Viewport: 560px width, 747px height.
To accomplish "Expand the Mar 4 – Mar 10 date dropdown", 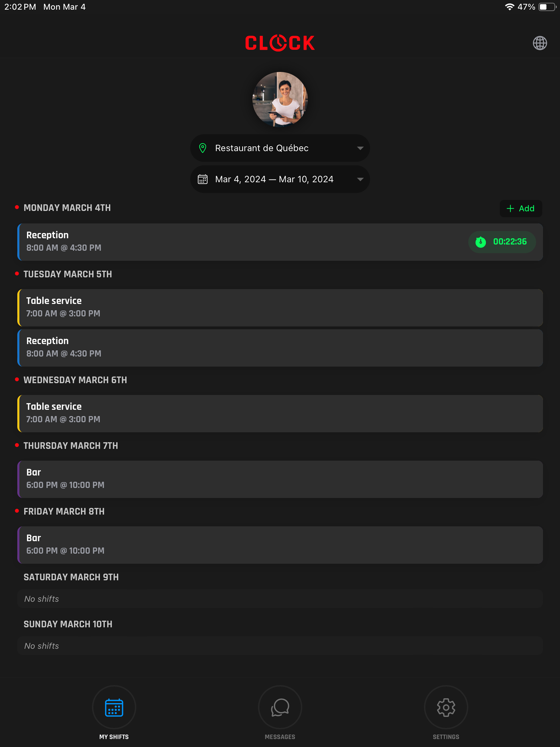I will (360, 179).
